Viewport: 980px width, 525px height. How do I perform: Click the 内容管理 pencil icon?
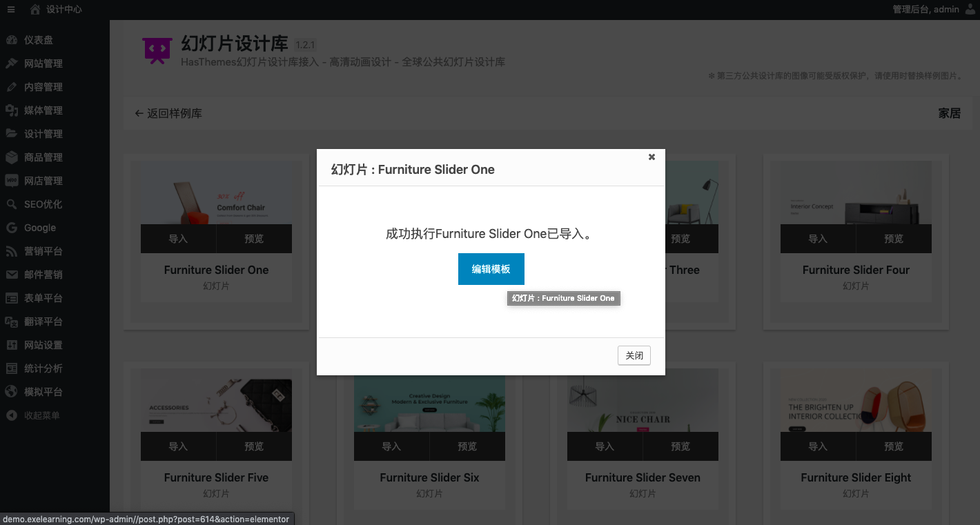pyautogui.click(x=12, y=87)
